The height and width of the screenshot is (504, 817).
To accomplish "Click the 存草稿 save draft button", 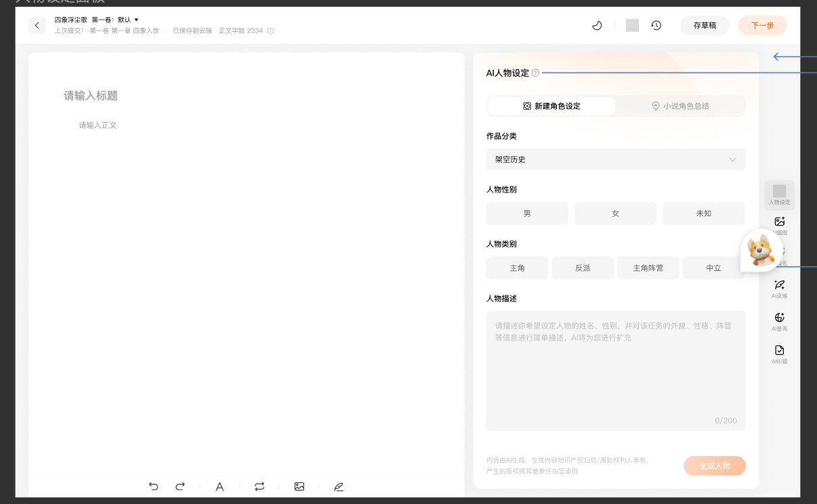I will point(705,26).
